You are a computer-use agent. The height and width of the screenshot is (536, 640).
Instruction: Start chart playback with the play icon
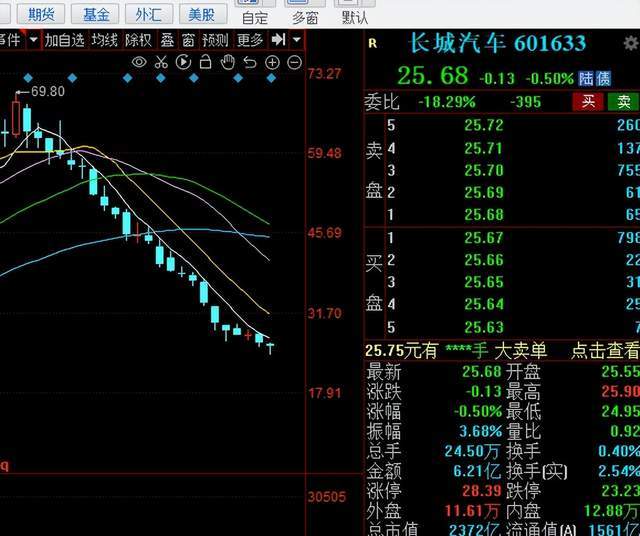pyautogui.click(x=183, y=62)
